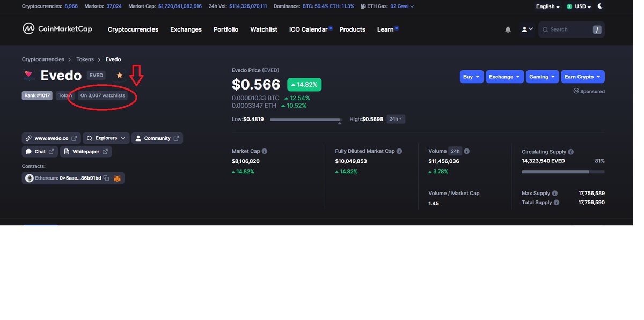Expand the Explorers dropdown
644x320 pixels.
tap(106, 138)
